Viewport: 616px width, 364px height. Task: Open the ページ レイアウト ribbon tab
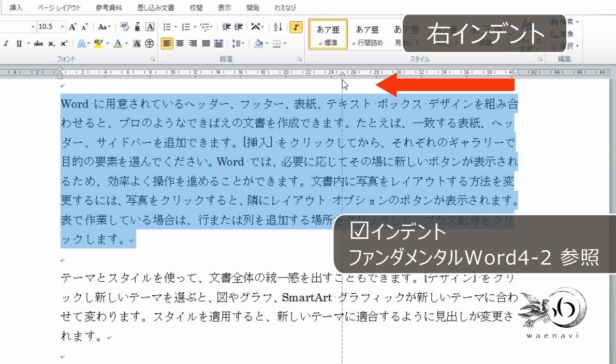[59, 7]
